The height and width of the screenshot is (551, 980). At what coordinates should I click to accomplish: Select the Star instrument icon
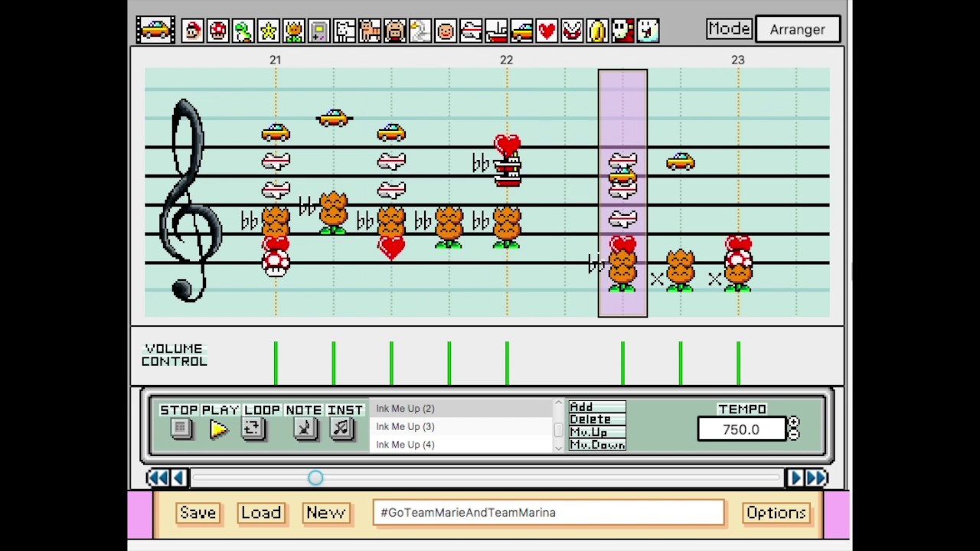point(269,31)
